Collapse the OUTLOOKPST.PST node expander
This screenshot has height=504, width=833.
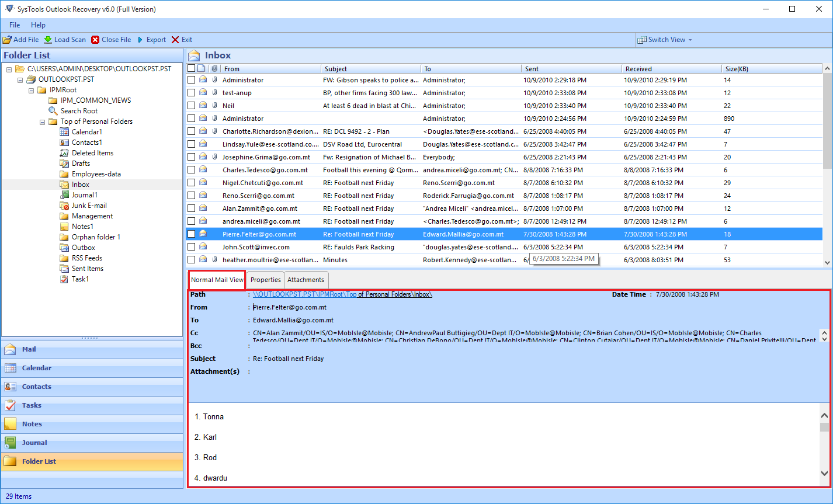click(20, 79)
